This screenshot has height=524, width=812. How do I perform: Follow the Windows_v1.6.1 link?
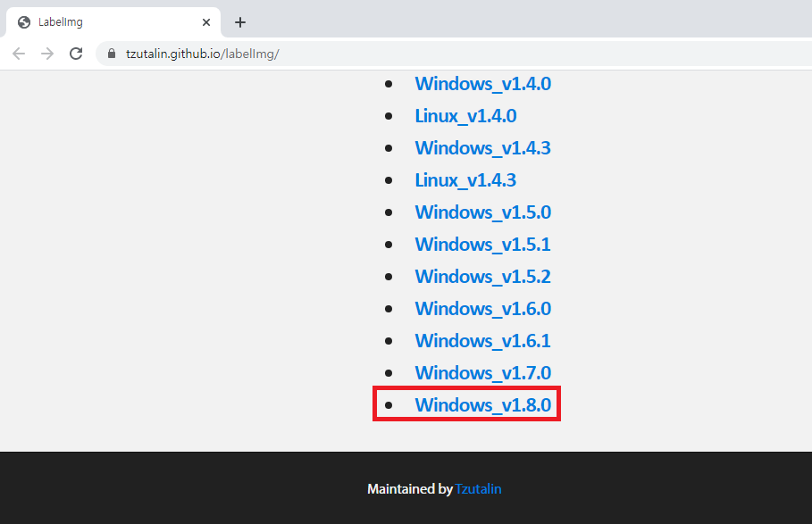click(482, 340)
